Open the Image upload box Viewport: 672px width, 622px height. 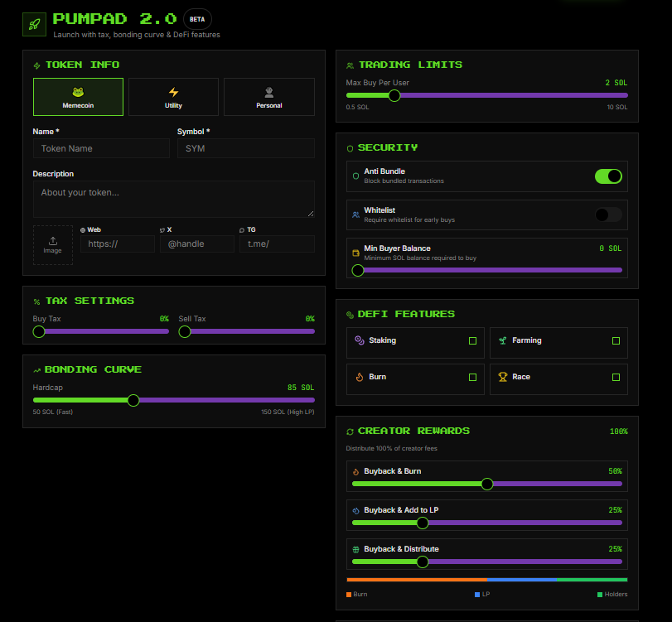coord(53,245)
